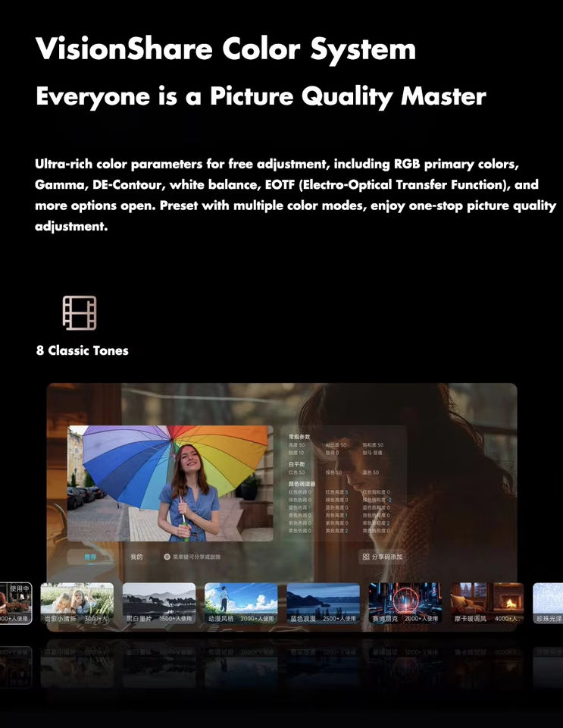Click the 2000+人使用 count on 动漫风格
Viewport: 563px width, 728px height.
coord(257,619)
